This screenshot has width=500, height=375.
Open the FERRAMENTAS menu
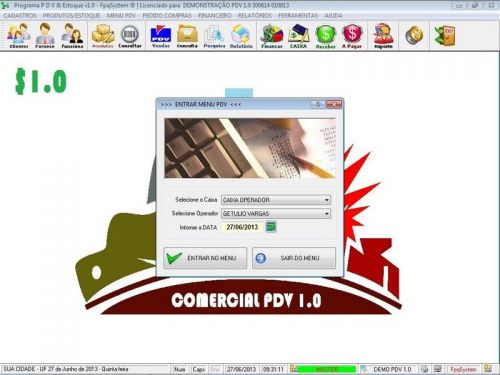[x=298, y=15]
